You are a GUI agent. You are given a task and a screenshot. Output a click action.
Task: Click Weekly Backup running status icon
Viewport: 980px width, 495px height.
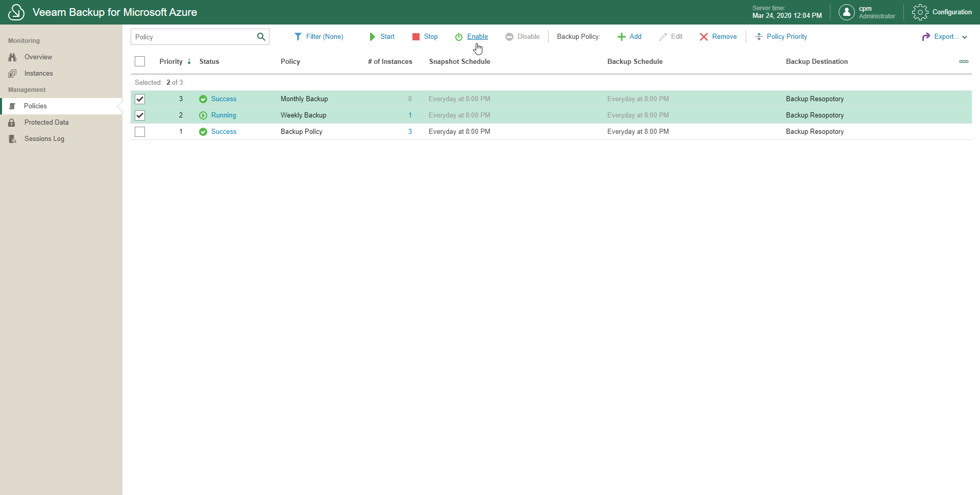(203, 115)
